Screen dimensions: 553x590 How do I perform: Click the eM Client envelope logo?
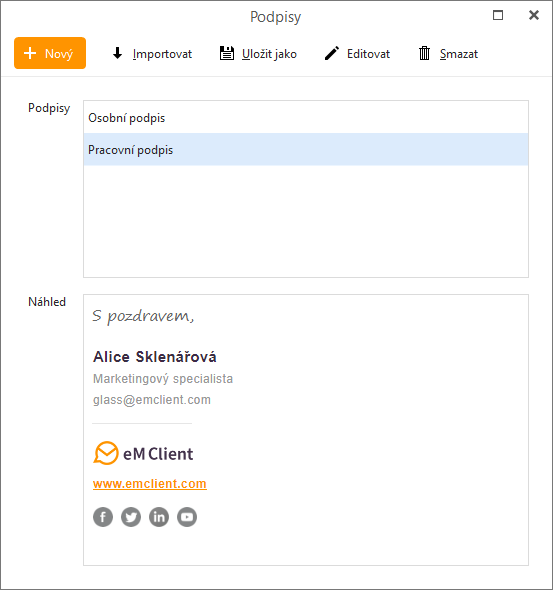[106, 453]
